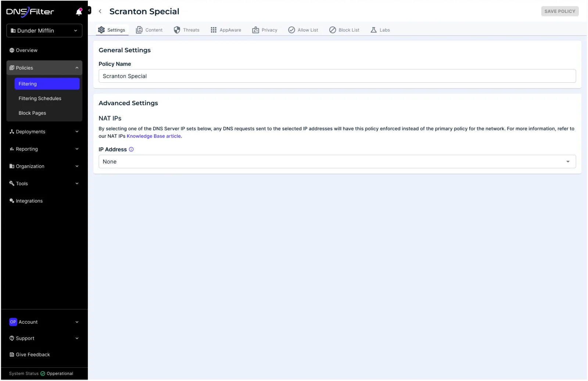Click the Save Policy button
The height and width of the screenshot is (381, 588).
[x=560, y=11]
